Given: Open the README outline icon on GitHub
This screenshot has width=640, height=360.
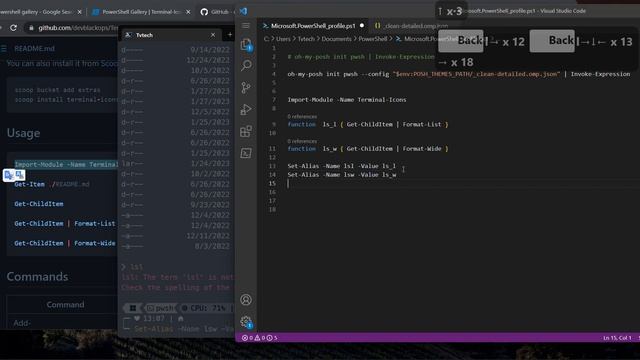Looking at the screenshot, I should point(4,49).
